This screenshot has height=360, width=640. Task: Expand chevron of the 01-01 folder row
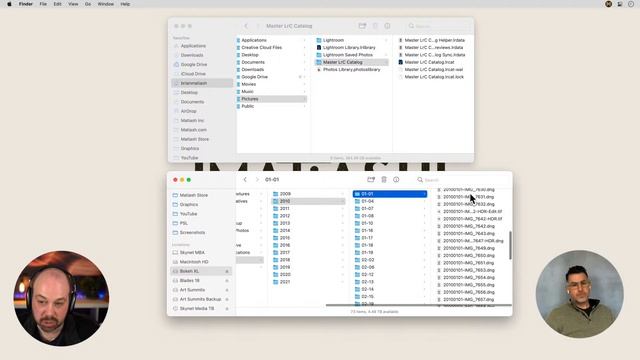point(424,194)
